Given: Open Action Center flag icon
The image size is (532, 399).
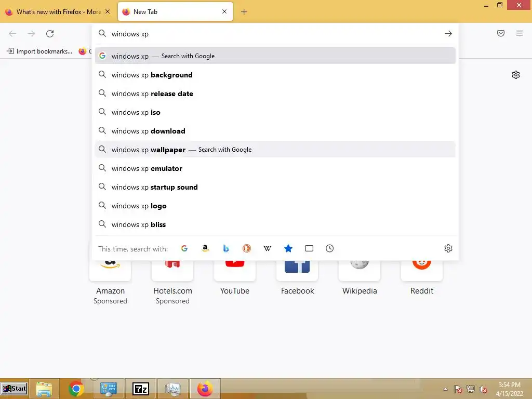Looking at the screenshot, I should [x=458, y=389].
